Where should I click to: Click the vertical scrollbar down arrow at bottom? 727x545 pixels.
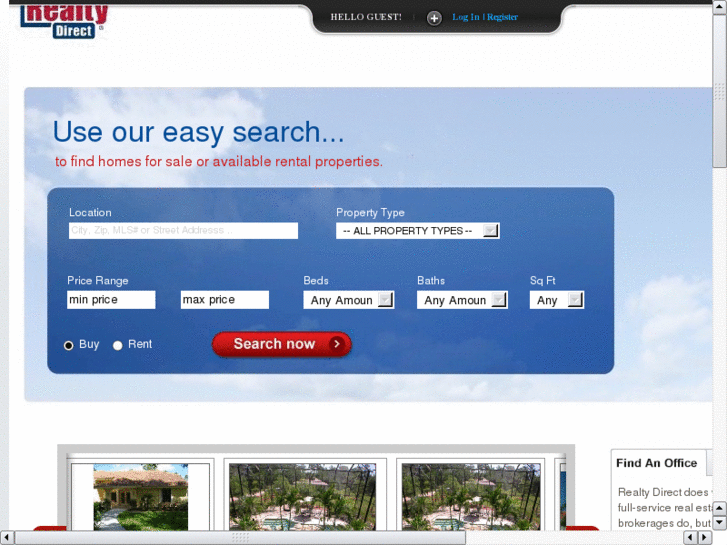coord(720,523)
